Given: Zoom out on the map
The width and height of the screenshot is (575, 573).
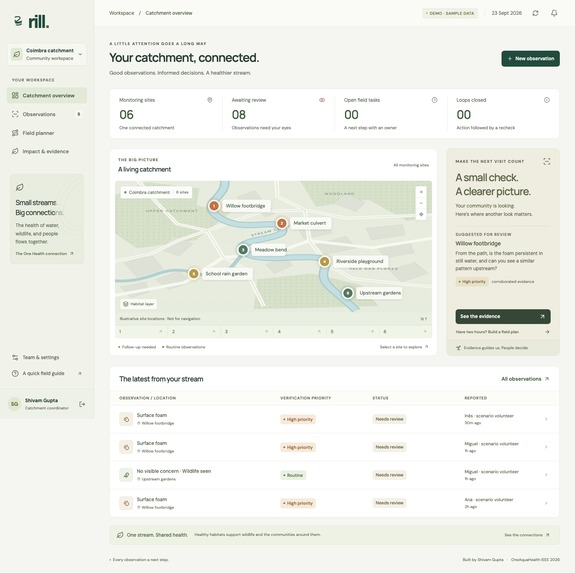Looking at the screenshot, I should [x=421, y=203].
